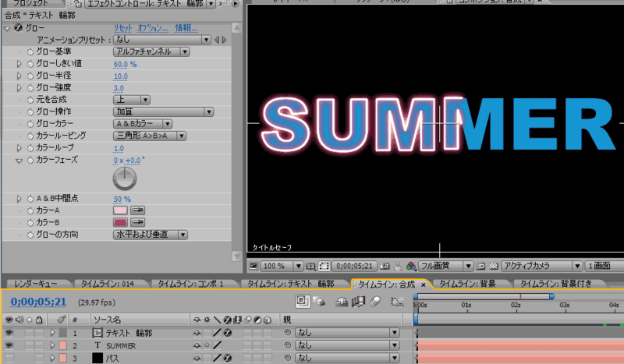Click グロー半径 value 10.0
The width and height of the screenshot is (624, 364).
point(121,76)
